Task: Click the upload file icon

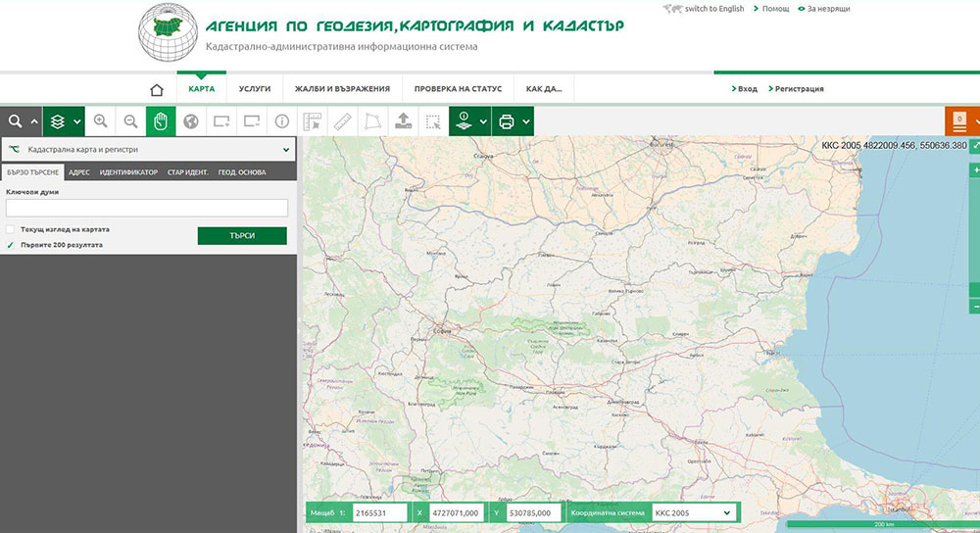Action: 402,121
